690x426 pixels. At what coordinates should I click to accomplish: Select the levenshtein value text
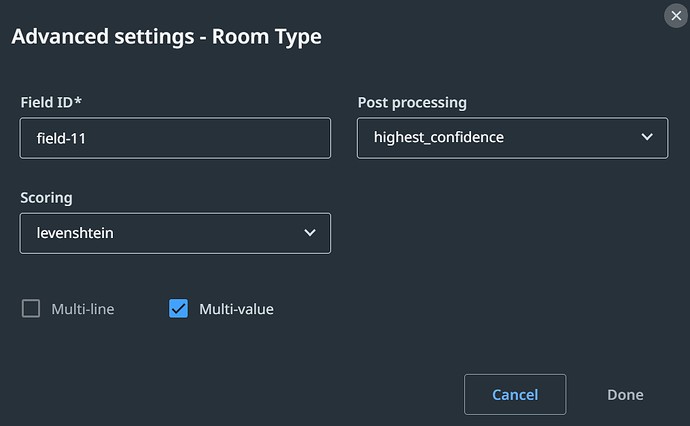click(x=75, y=233)
